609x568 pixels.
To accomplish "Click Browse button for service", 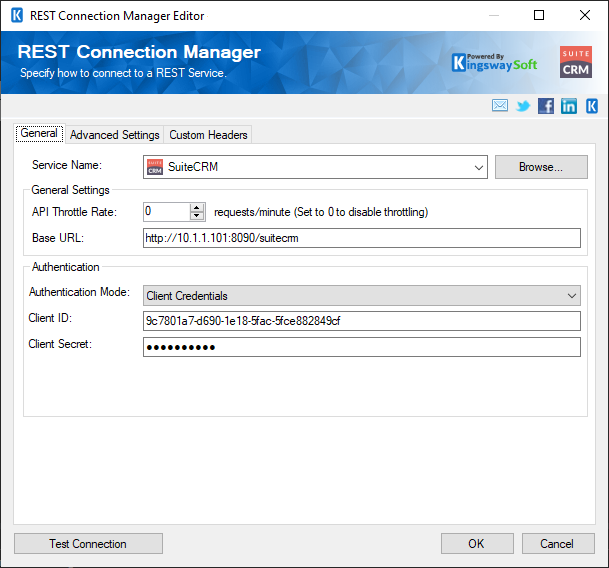I will click(541, 167).
